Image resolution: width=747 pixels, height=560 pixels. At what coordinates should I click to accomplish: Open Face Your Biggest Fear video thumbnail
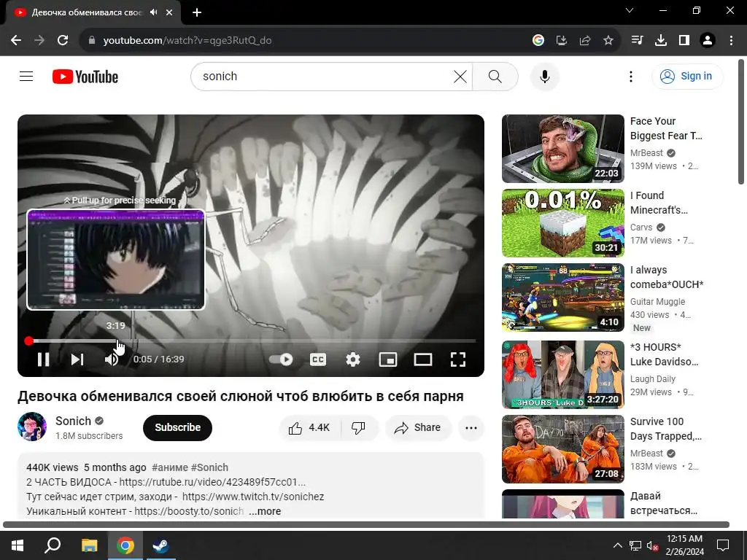563,149
